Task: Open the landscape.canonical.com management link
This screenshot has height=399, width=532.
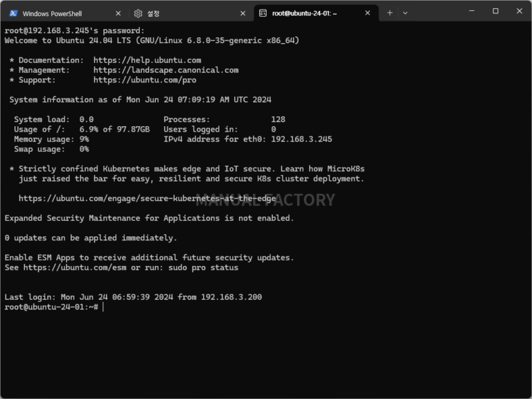Action: (166, 70)
